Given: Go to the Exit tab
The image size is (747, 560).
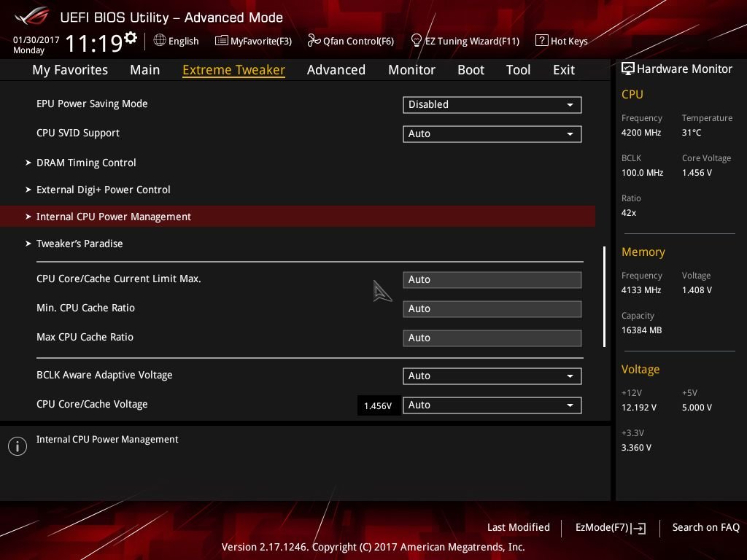Looking at the screenshot, I should [564, 70].
